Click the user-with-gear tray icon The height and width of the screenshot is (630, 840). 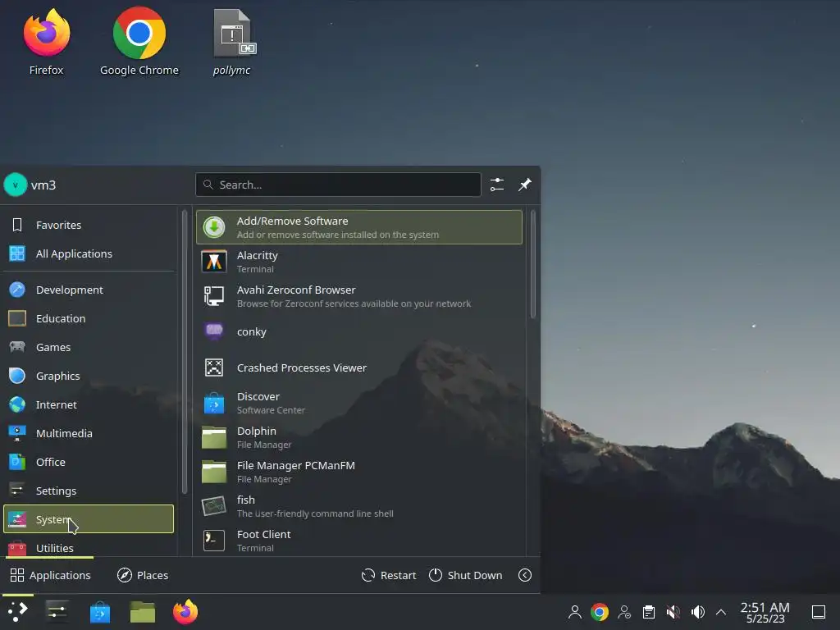[624, 612]
